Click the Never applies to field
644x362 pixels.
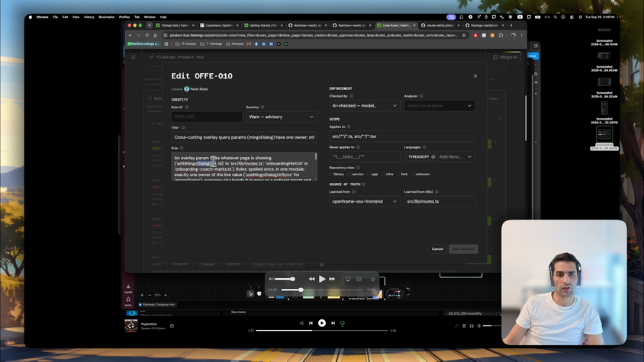pyautogui.click(x=365, y=157)
